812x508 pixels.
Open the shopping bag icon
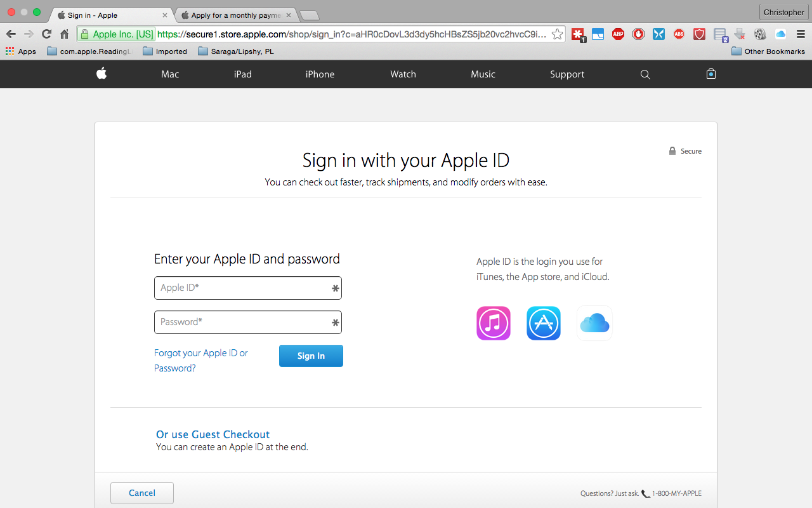[x=711, y=74]
